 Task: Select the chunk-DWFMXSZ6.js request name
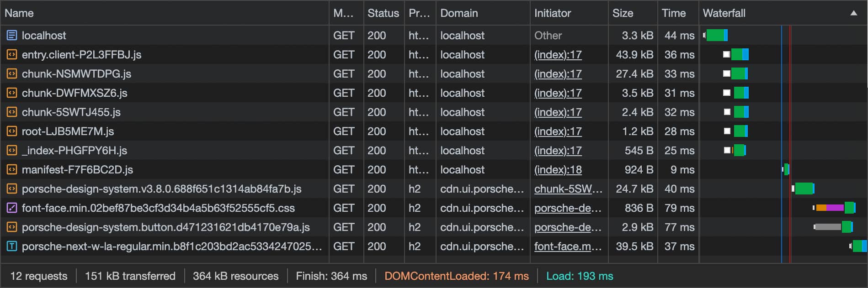tap(75, 93)
